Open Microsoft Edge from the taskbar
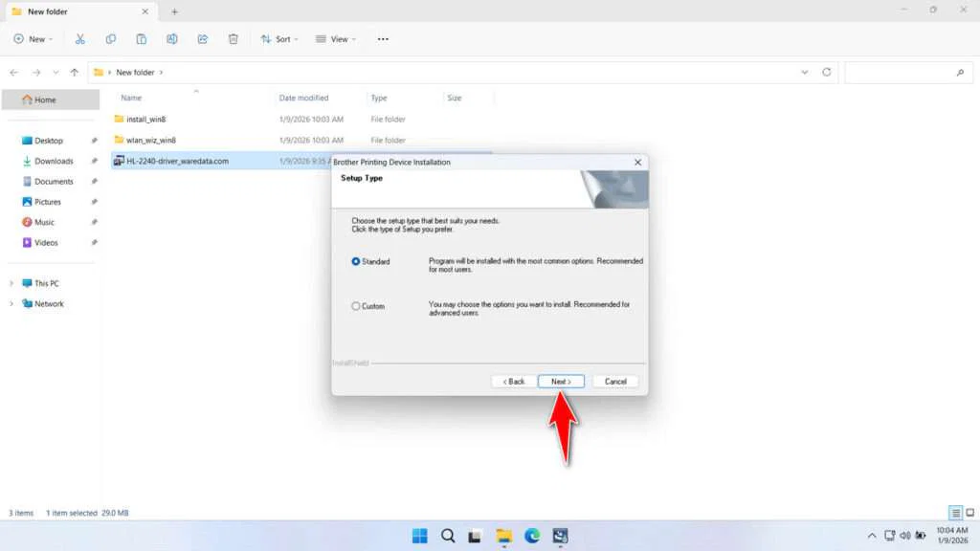The width and height of the screenshot is (980, 551). pyautogui.click(x=533, y=536)
